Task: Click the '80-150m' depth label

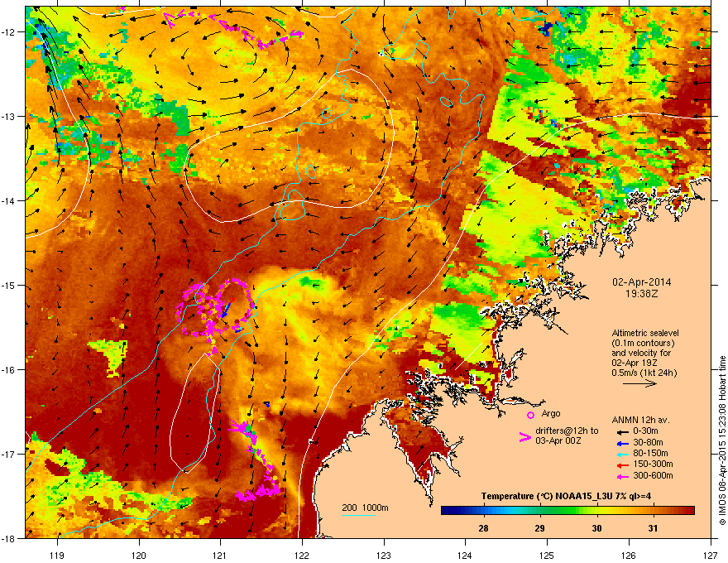Action: 650,454
